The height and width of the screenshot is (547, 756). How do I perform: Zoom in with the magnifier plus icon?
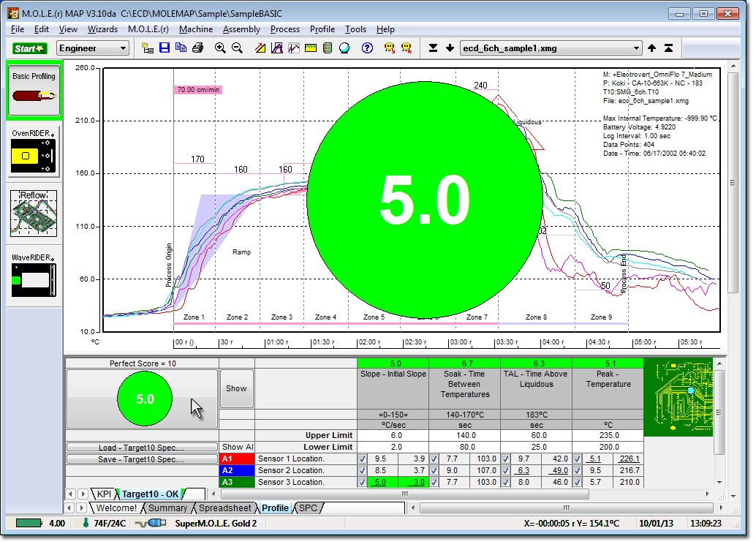click(220, 48)
